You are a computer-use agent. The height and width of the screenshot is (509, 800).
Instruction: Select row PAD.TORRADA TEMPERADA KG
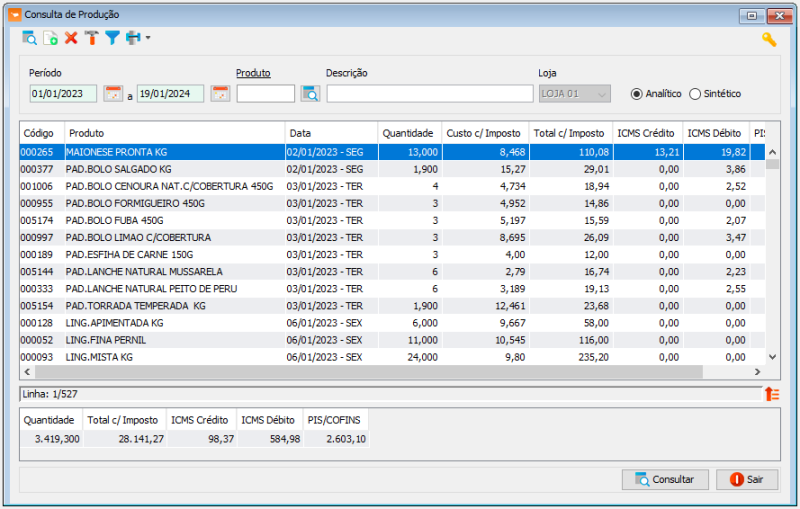click(392, 306)
